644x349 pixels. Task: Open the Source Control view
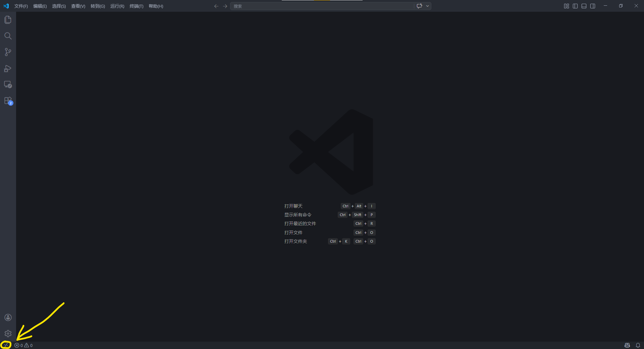point(8,52)
